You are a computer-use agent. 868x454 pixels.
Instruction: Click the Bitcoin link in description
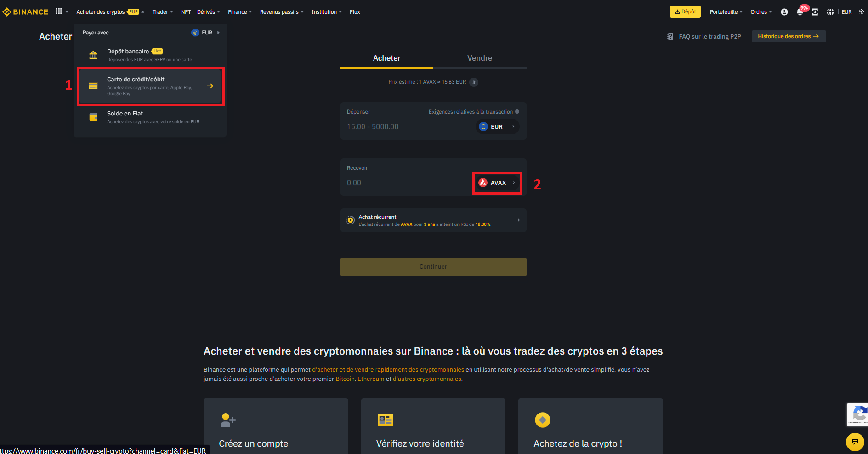coord(345,379)
